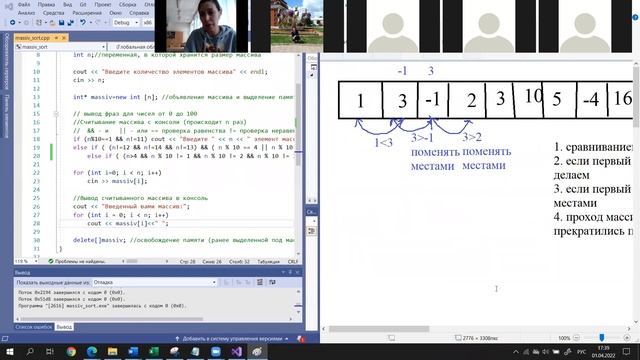Image resolution: width=640 pixels, height=360 pixels.
Task: Click the CRLF line ending indicator
Action: (293, 261)
